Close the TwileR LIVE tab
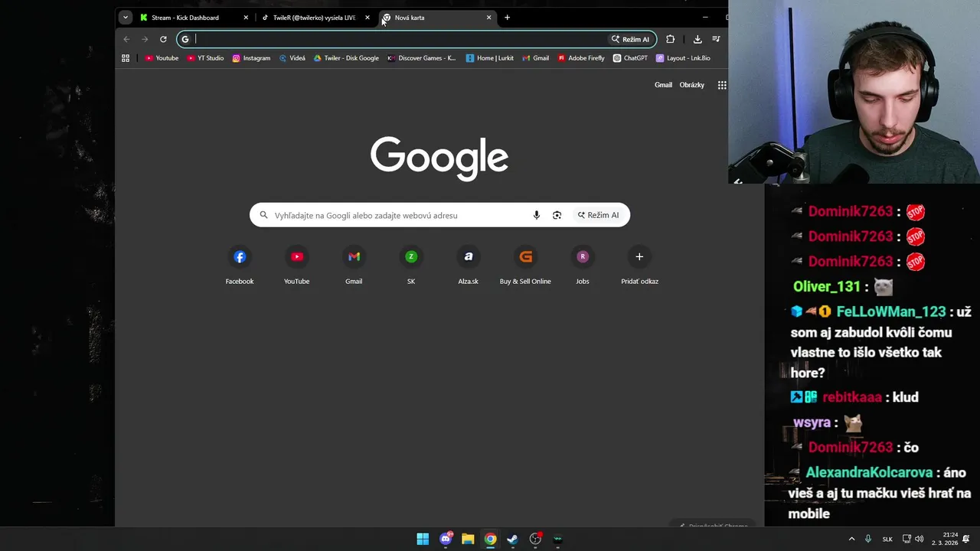The image size is (980, 551). tap(367, 18)
